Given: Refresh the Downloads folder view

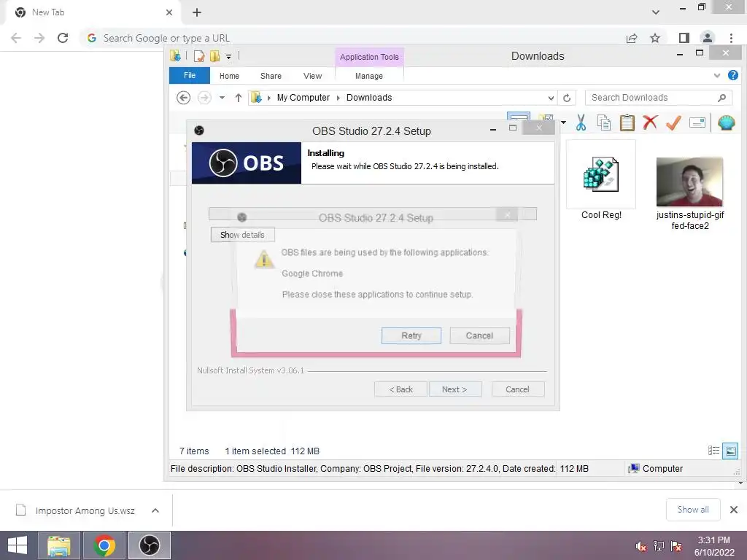Looking at the screenshot, I should pos(567,98).
